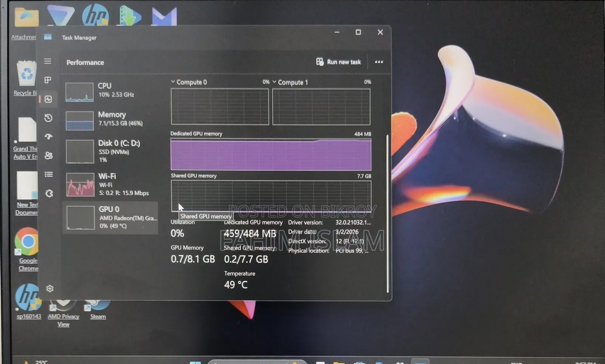
Task: Click the Task Manager title bar app icon
Action: tap(48, 37)
